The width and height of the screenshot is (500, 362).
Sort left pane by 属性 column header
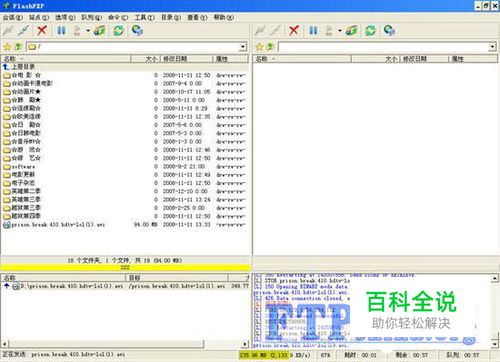pyautogui.click(x=231, y=59)
